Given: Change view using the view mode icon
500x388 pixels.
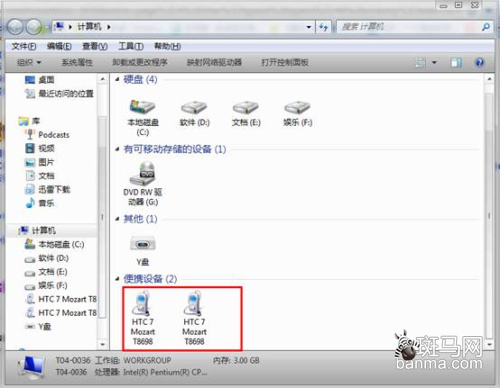Looking at the screenshot, I should (x=420, y=62).
